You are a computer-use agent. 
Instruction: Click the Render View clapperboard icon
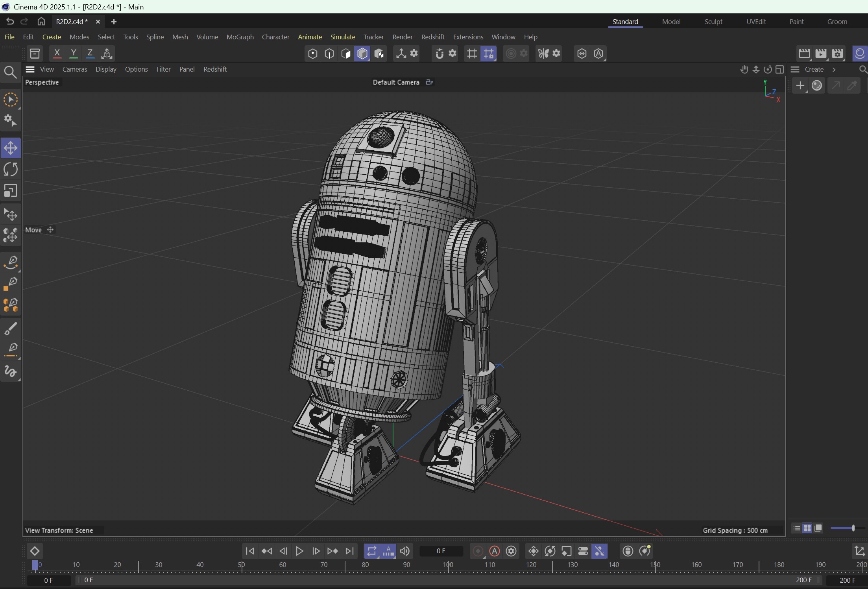(x=804, y=54)
